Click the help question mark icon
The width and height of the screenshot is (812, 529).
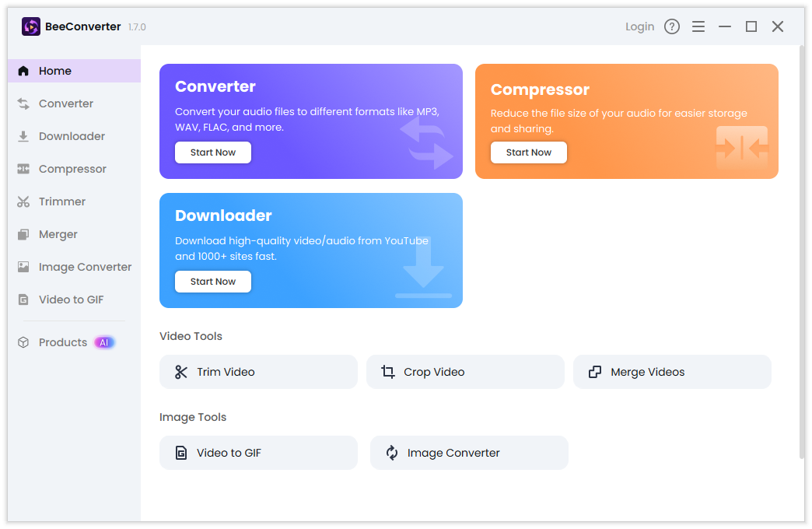(672, 26)
